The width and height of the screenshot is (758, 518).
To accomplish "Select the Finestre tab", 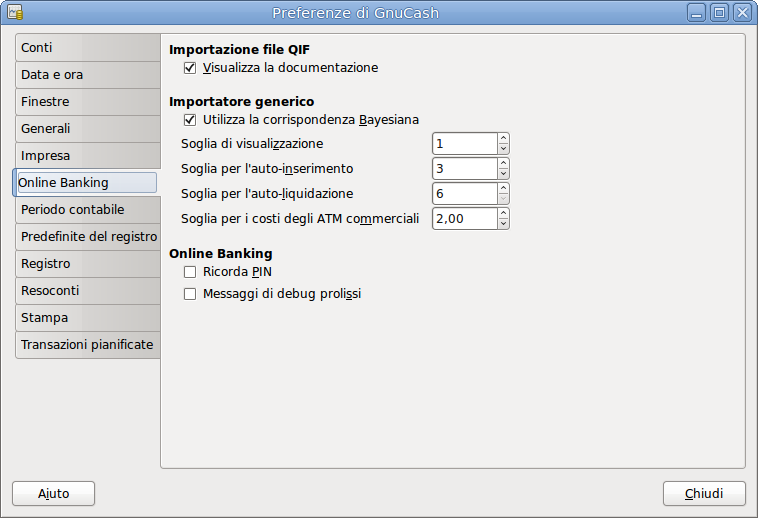I will [86, 102].
